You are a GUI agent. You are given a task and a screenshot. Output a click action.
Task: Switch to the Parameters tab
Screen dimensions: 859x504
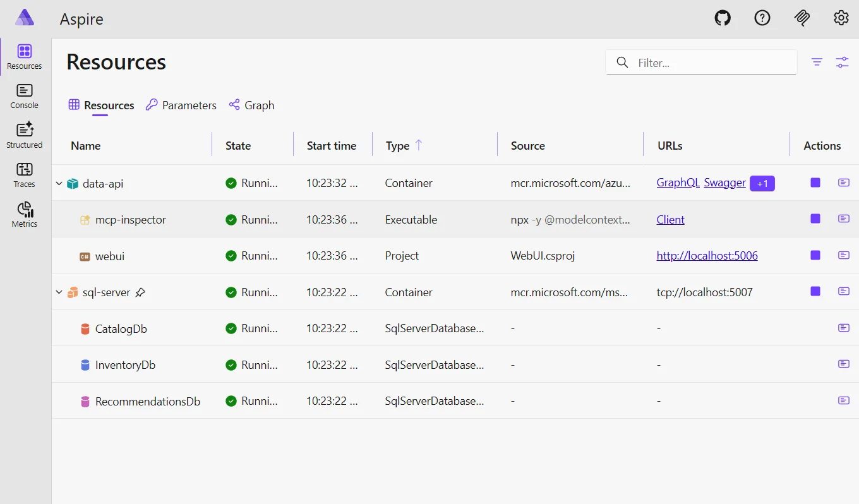(181, 105)
